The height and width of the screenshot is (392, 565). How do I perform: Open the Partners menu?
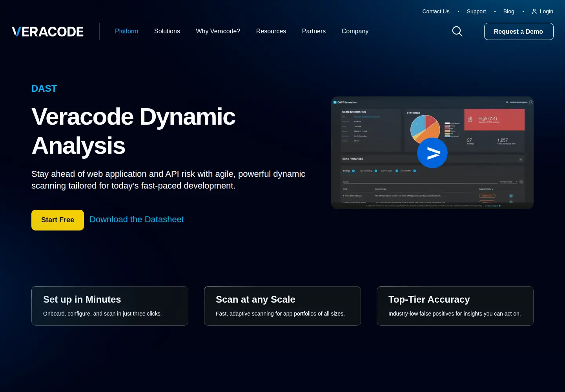tap(314, 31)
